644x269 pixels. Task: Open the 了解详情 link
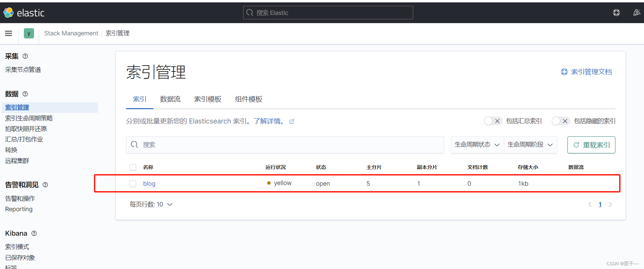[x=269, y=121]
